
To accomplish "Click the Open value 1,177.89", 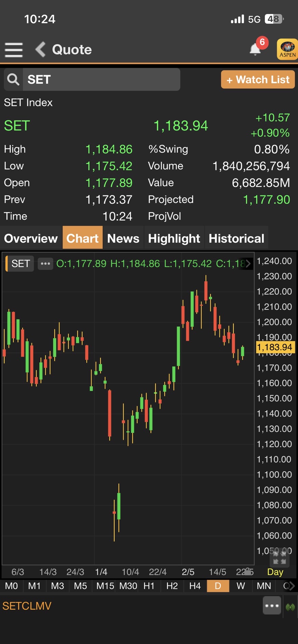I will 109,183.
